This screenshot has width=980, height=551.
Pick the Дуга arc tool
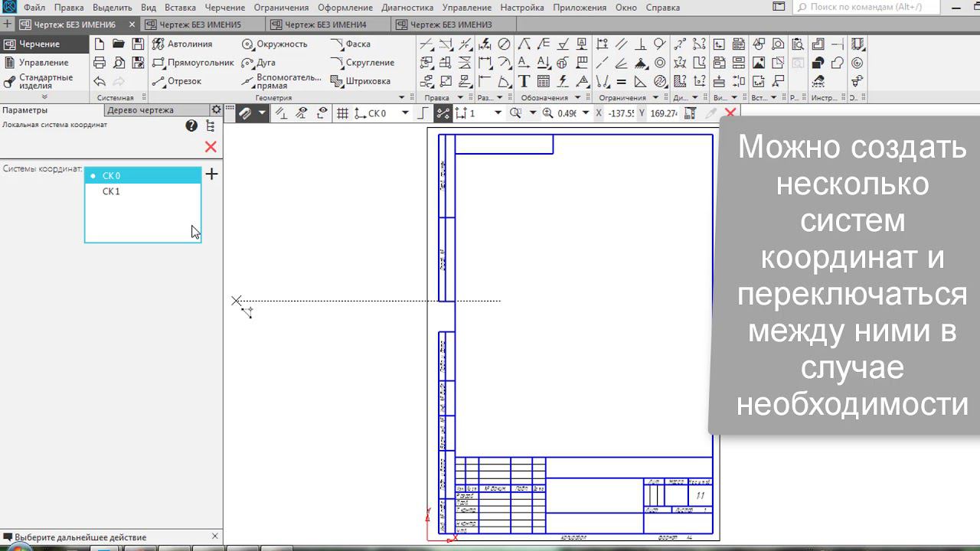coord(259,63)
